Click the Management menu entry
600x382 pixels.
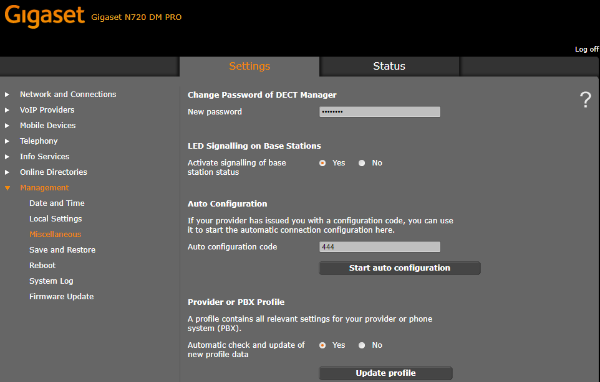(x=44, y=188)
